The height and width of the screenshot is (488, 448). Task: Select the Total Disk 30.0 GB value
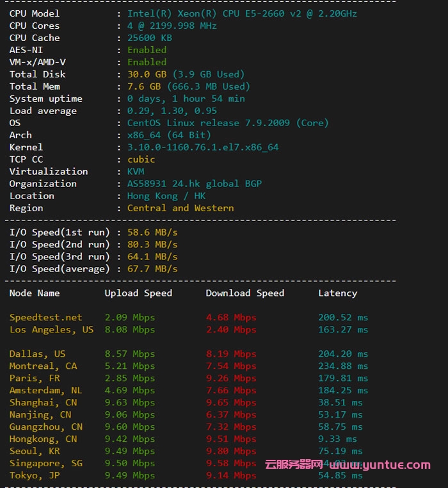[x=145, y=74]
